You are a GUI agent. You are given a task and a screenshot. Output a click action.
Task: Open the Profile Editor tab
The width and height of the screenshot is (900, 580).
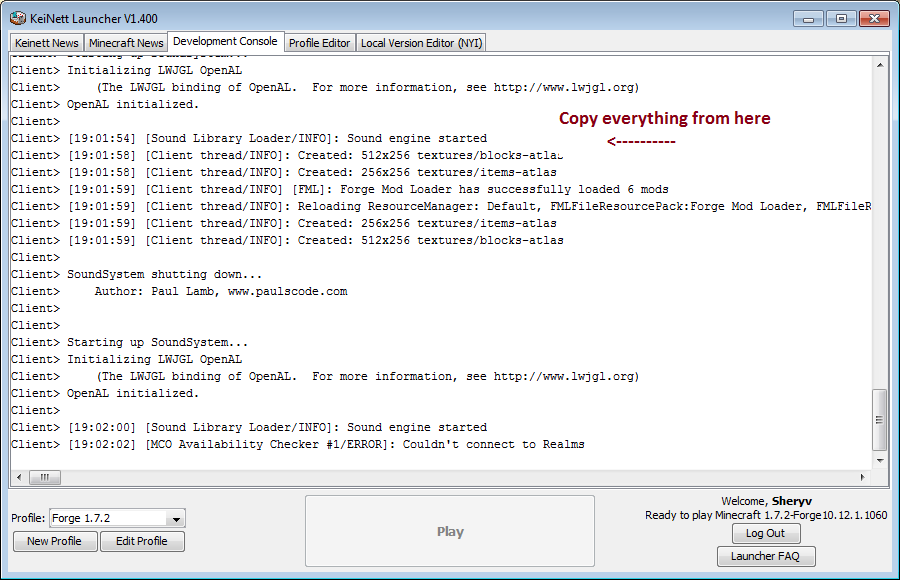tap(319, 43)
